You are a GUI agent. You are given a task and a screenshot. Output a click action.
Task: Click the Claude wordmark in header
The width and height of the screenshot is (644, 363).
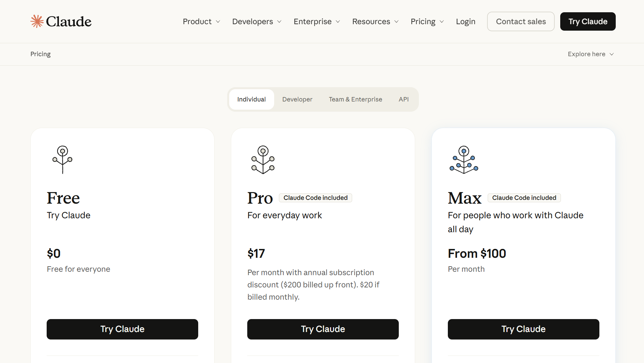point(69,21)
